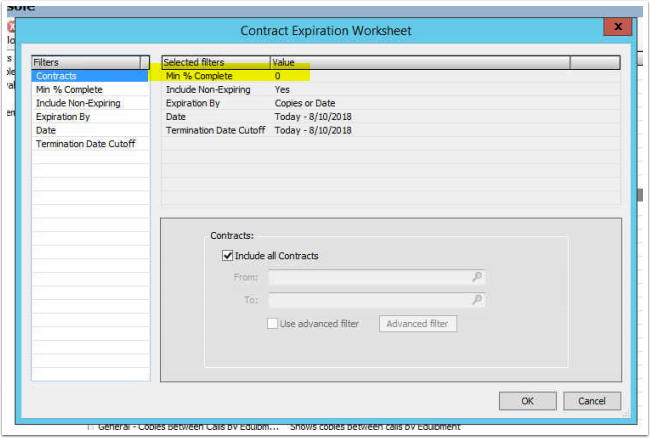Click the Value column header

(420, 62)
